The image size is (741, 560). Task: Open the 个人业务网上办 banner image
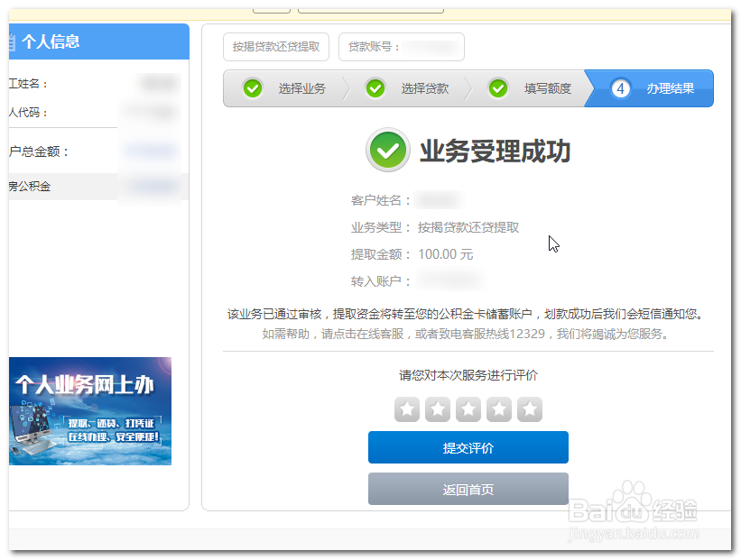tap(89, 411)
